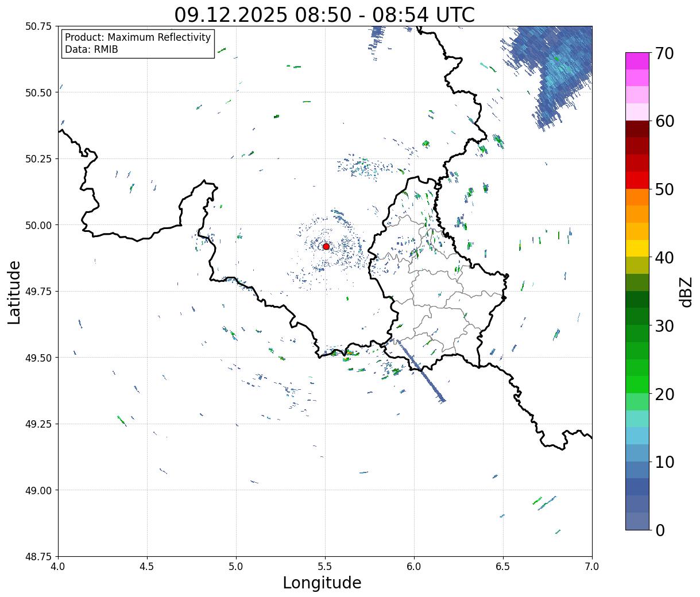Click longitude tick label "4.5"
Viewport: 700px width, 597px height.
147,567
